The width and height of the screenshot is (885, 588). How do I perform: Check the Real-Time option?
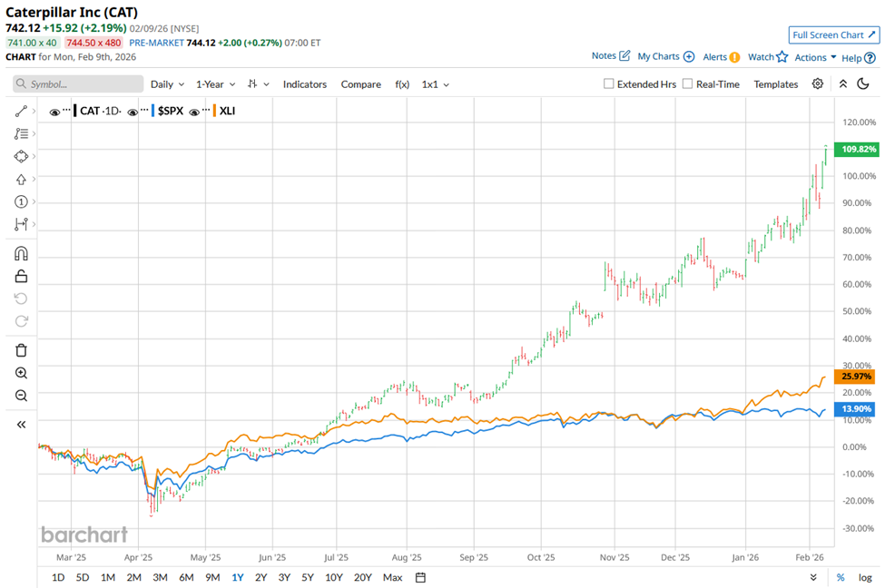pyautogui.click(x=687, y=84)
